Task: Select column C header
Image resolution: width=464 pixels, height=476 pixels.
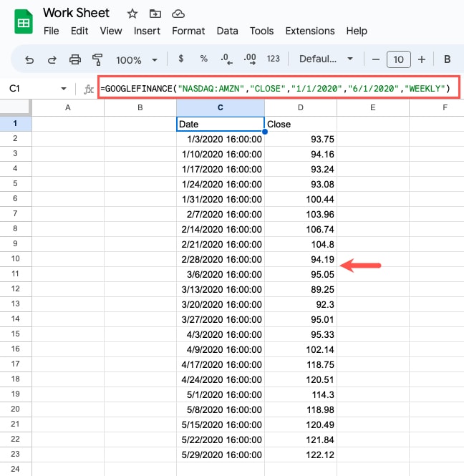Action: coord(221,108)
